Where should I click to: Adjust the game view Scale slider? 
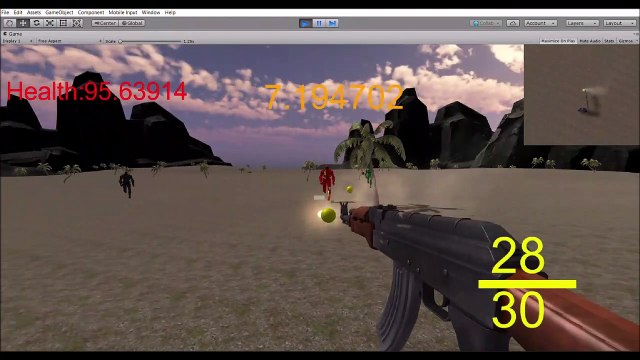(x=151, y=41)
